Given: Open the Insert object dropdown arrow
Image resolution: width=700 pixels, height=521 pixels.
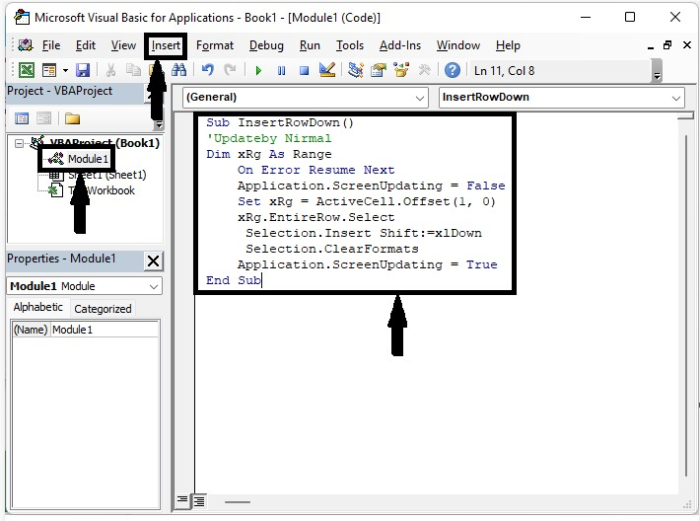Looking at the screenshot, I should [x=65, y=71].
